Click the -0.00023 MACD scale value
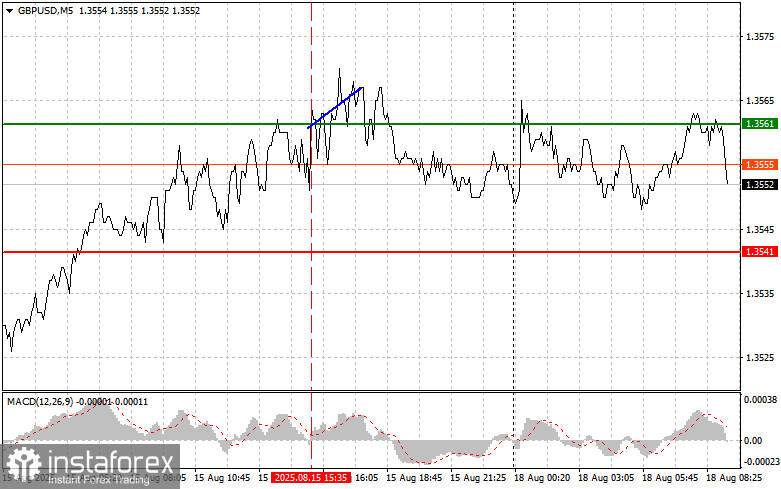 760,462
